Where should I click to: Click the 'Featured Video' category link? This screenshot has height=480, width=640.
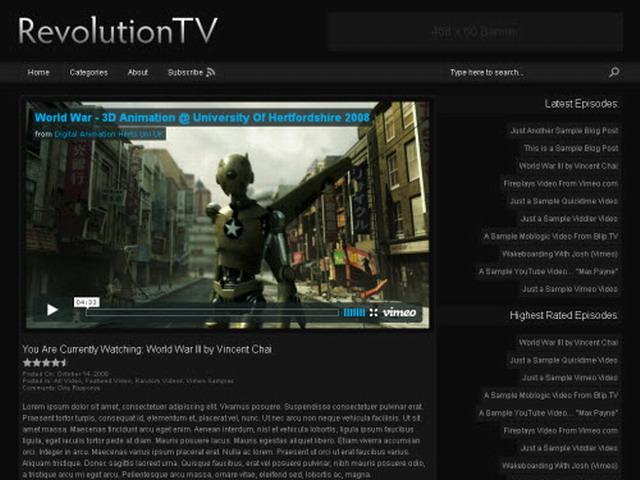coord(107,381)
